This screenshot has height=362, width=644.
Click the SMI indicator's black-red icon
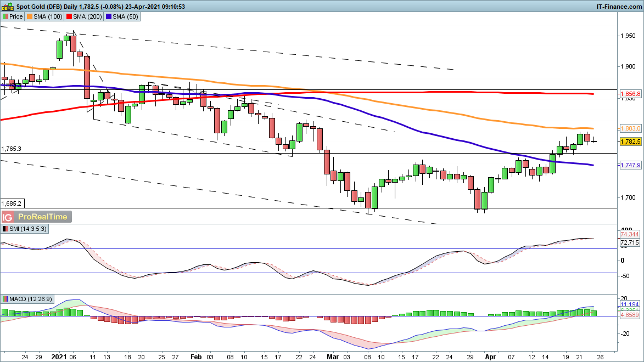(x=5, y=229)
